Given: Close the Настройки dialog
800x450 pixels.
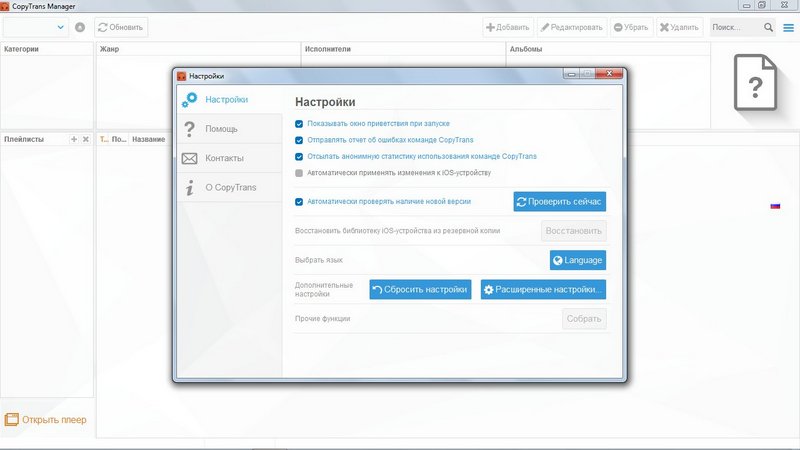Looking at the screenshot, I should (609, 74).
